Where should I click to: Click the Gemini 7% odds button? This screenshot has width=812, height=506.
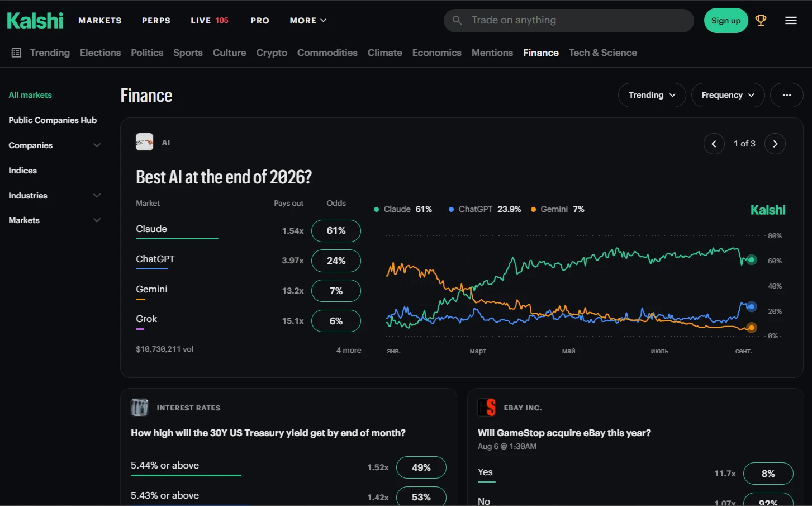[336, 291]
